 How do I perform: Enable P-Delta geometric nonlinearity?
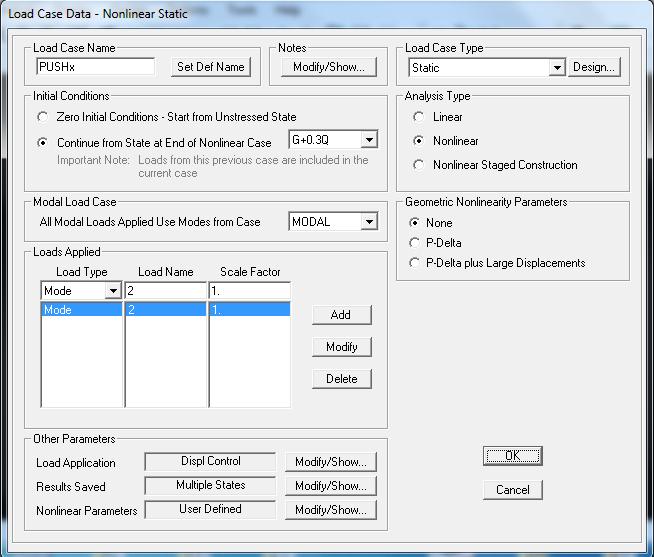[x=414, y=242]
